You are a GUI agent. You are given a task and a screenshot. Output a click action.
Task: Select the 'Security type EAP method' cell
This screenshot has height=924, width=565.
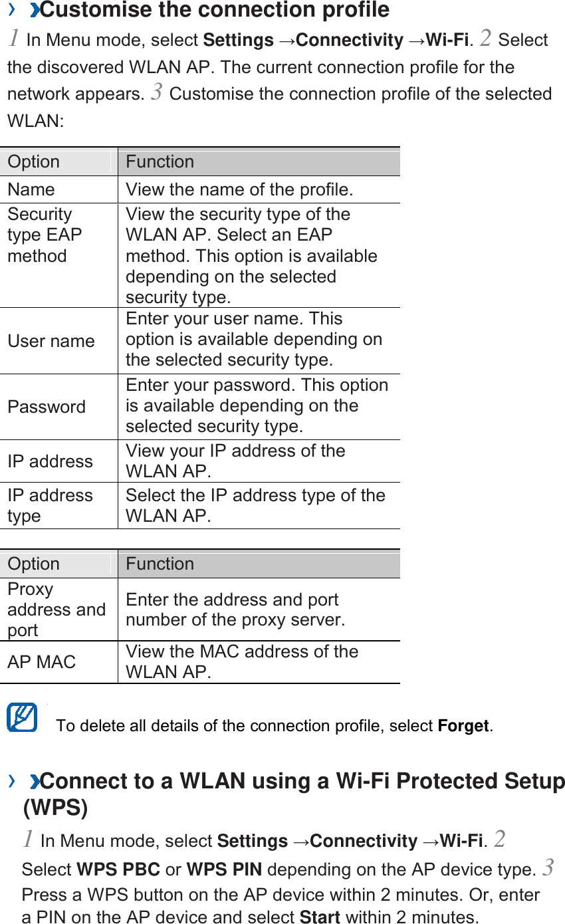(45, 235)
